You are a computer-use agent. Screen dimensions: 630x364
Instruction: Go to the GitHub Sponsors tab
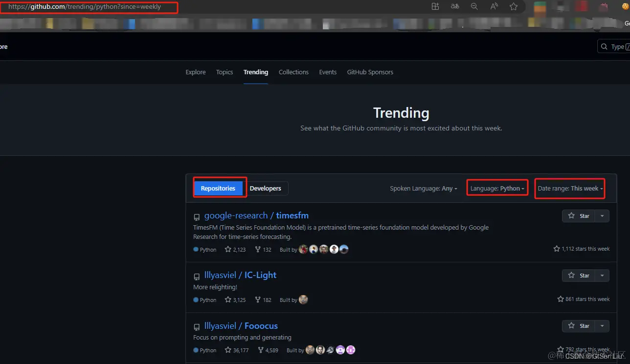pos(370,72)
